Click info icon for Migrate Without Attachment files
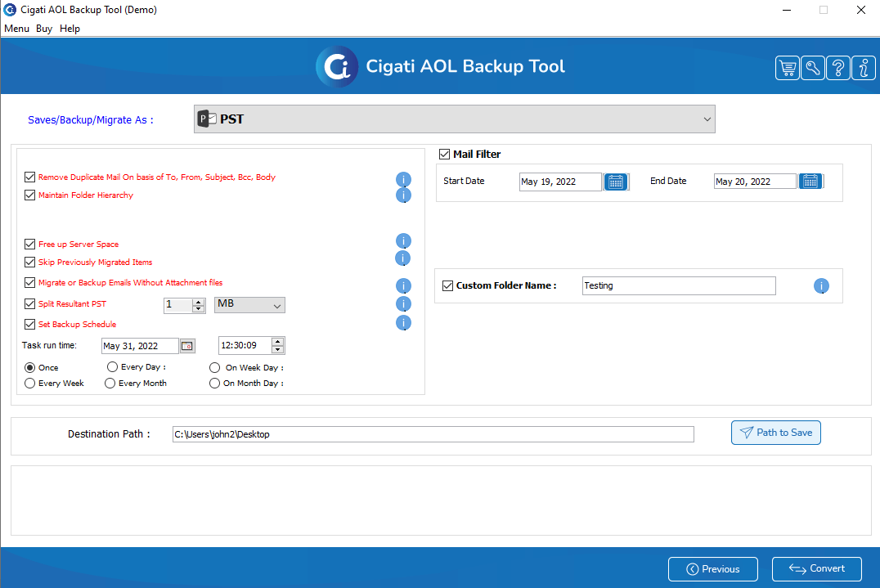This screenshot has width=880, height=588. pyautogui.click(x=403, y=286)
